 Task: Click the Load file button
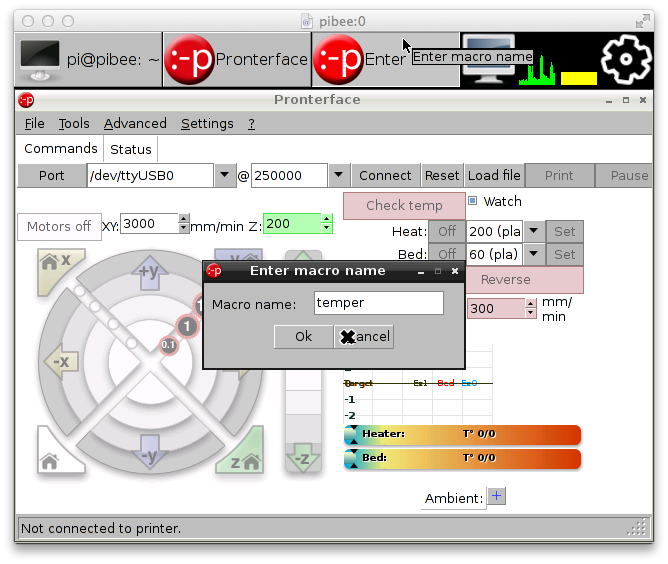494,176
